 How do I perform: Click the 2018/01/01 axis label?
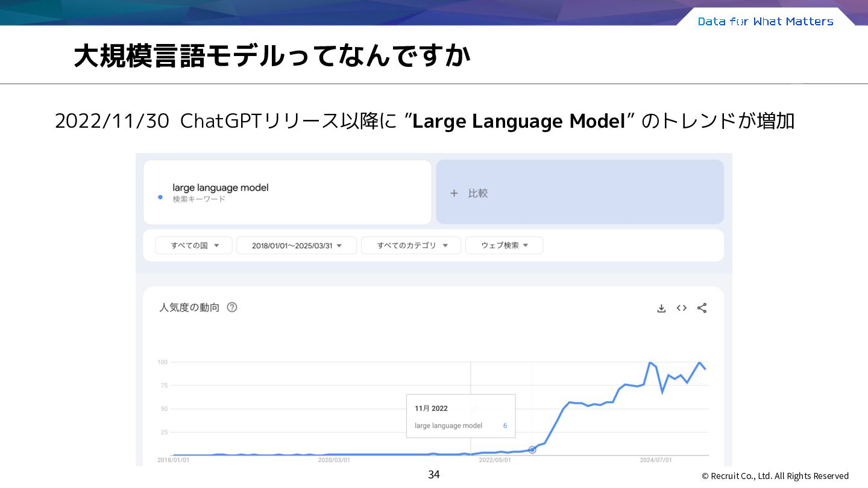[173, 460]
